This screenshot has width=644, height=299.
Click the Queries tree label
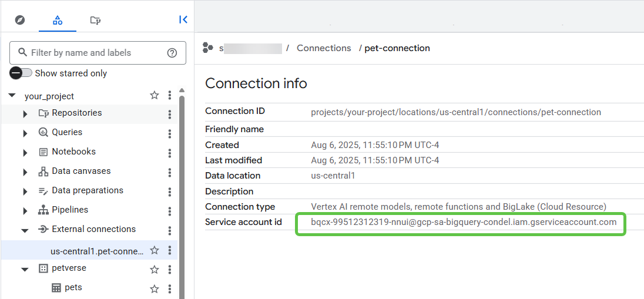tap(67, 132)
